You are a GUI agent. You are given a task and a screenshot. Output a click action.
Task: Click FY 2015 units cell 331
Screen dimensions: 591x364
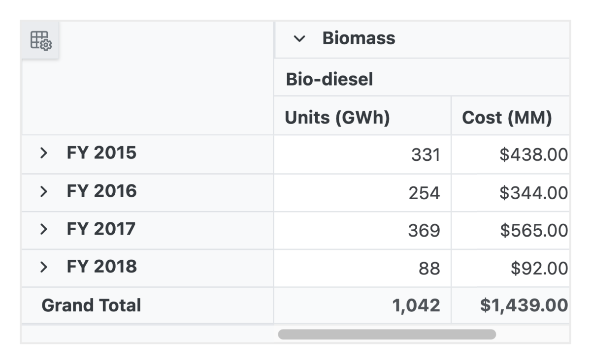coord(425,155)
